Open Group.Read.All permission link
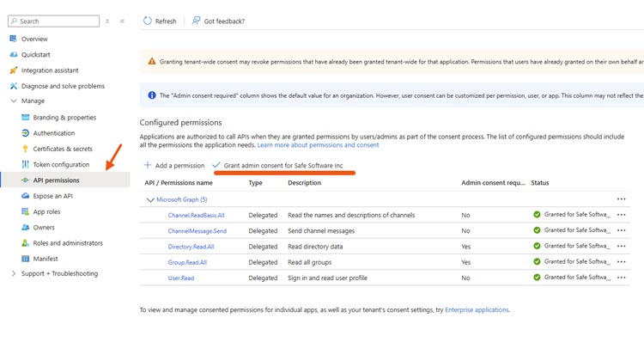This screenshot has width=644, height=342. point(187,262)
